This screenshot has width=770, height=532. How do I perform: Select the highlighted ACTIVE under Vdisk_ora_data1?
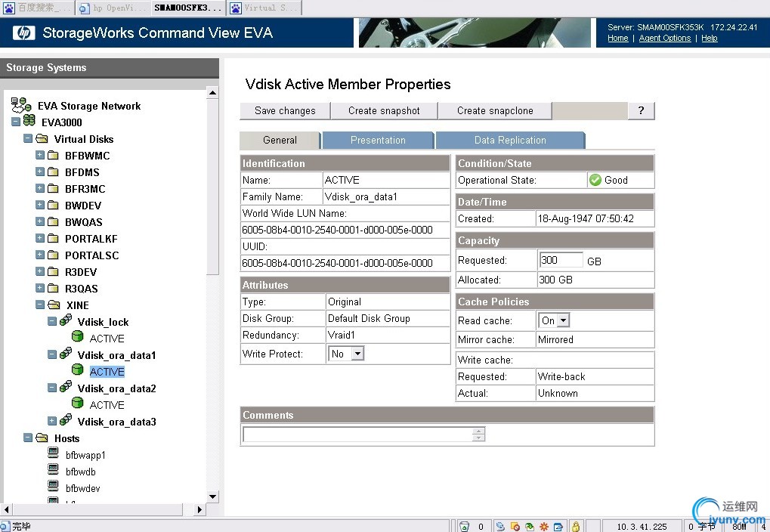coord(107,372)
